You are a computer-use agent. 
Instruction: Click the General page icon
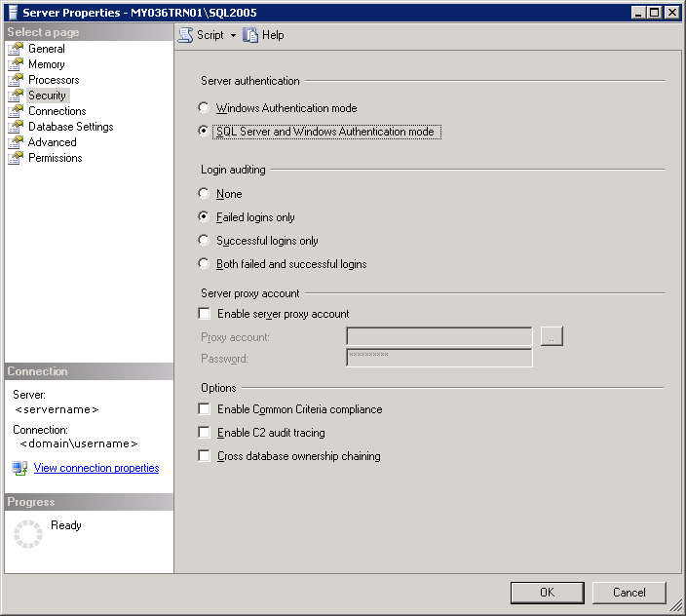[x=16, y=49]
